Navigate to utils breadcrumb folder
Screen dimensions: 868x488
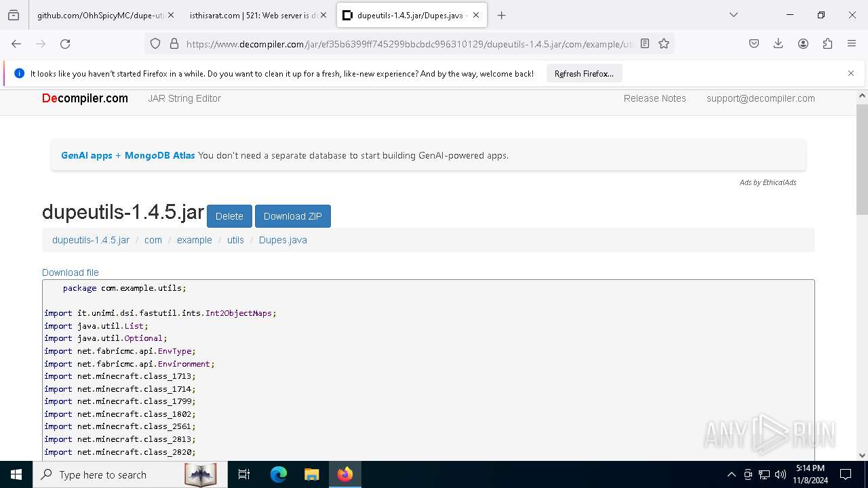[x=235, y=240]
